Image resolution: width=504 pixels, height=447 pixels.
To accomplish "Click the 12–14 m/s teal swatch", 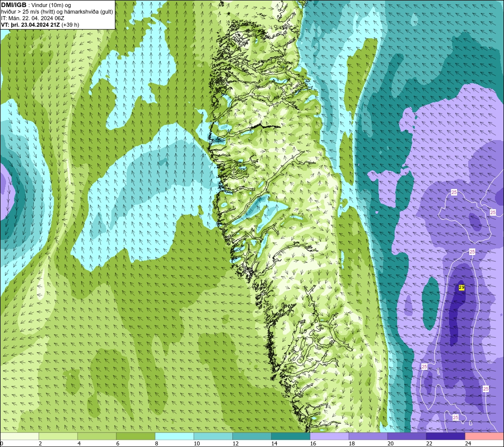I will click(x=252, y=436).
